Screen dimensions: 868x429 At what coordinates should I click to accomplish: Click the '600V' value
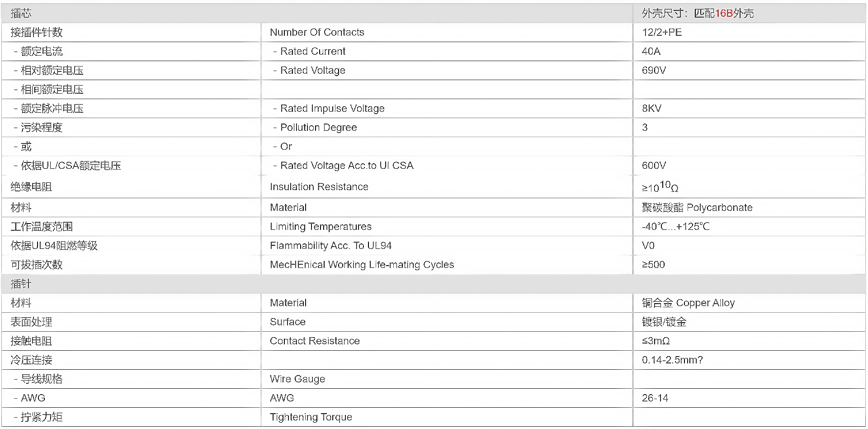(654, 165)
